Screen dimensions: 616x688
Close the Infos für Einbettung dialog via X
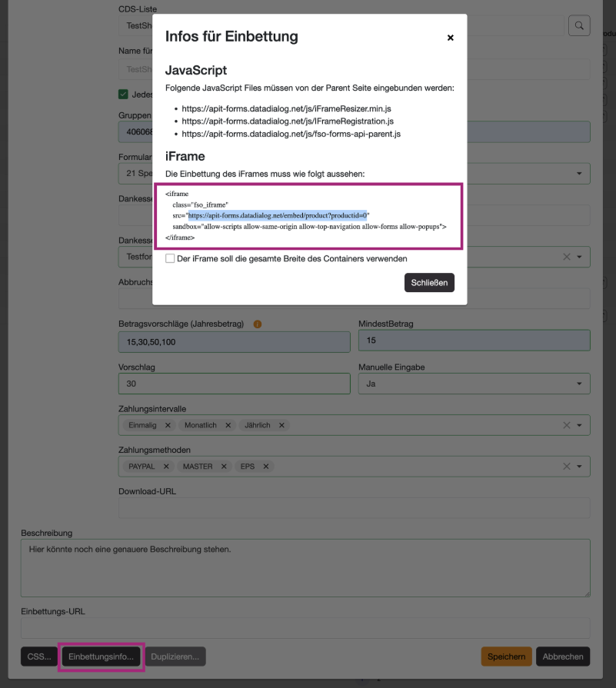click(450, 38)
